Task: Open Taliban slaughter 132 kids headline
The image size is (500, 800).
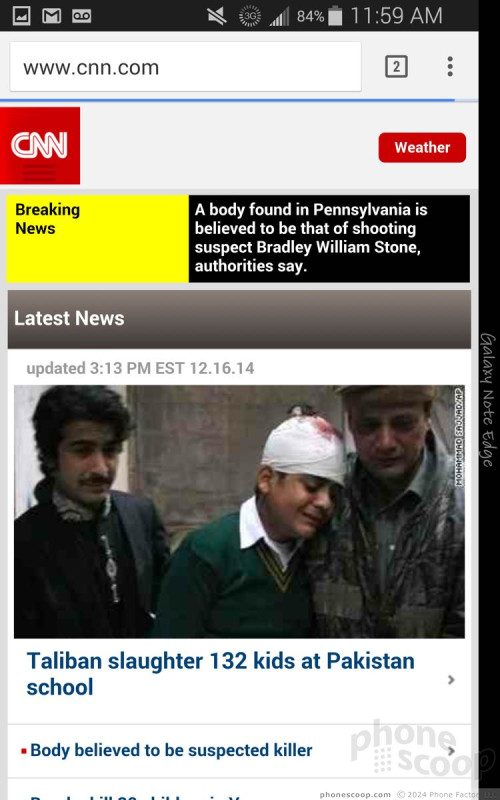Action: click(x=220, y=673)
